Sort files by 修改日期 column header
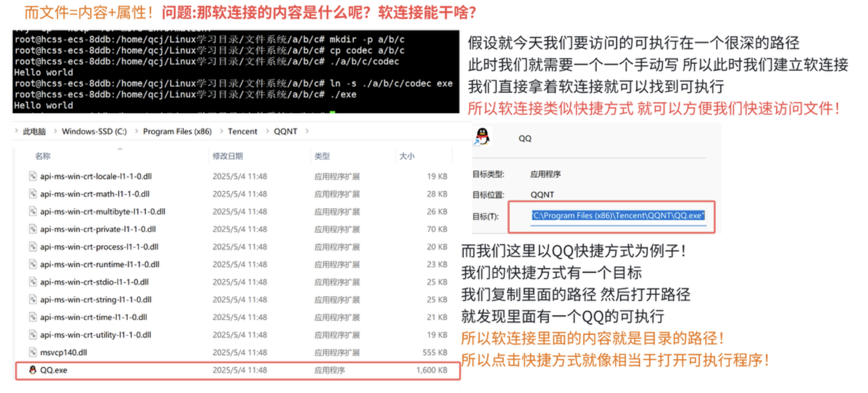The width and height of the screenshot is (868, 393). tap(228, 156)
